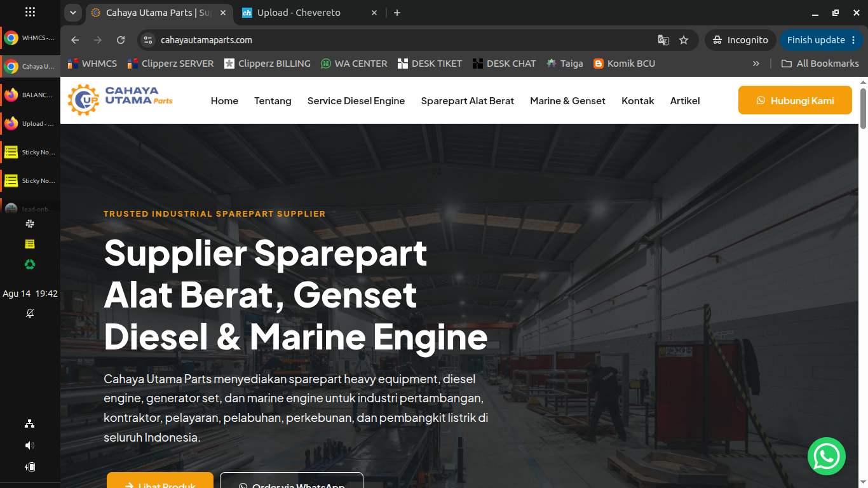868x488 pixels.
Task: Open the volume control icon
Action: click(x=30, y=445)
